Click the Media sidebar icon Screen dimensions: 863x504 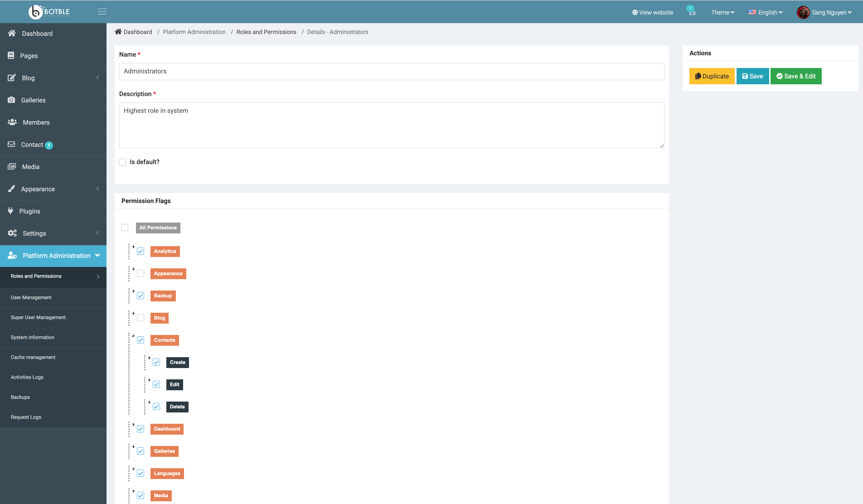12,166
